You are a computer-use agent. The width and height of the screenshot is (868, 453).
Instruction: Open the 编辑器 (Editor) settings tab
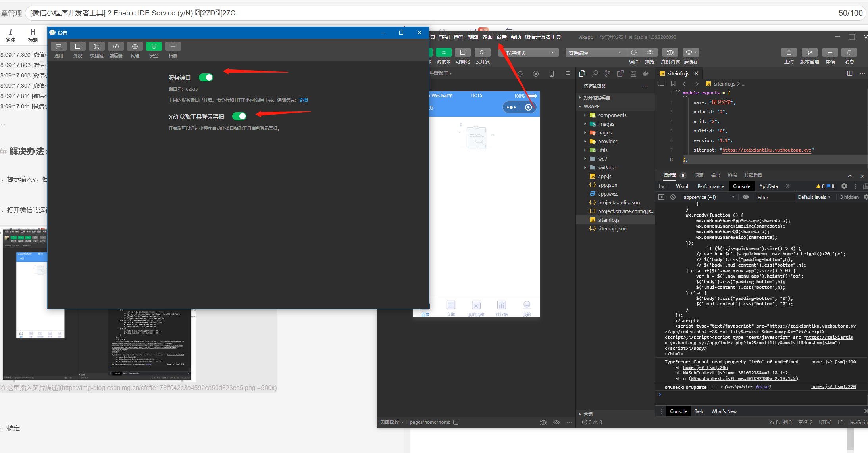click(x=116, y=50)
